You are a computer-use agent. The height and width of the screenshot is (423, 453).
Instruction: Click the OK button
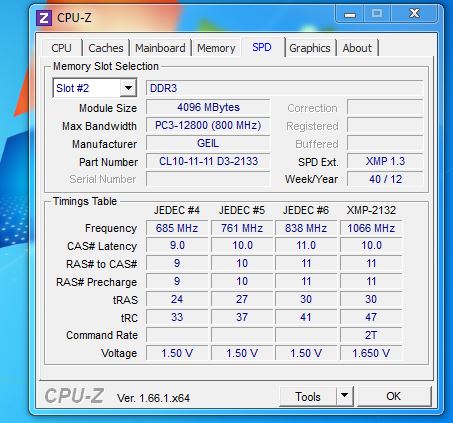[394, 396]
